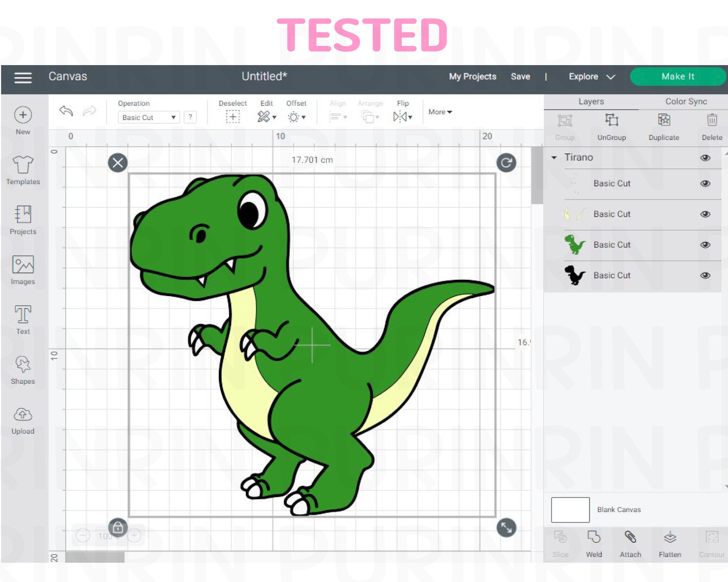Collapse the Tirano layer group
Viewport: 728px width, 582px height.
click(554, 158)
